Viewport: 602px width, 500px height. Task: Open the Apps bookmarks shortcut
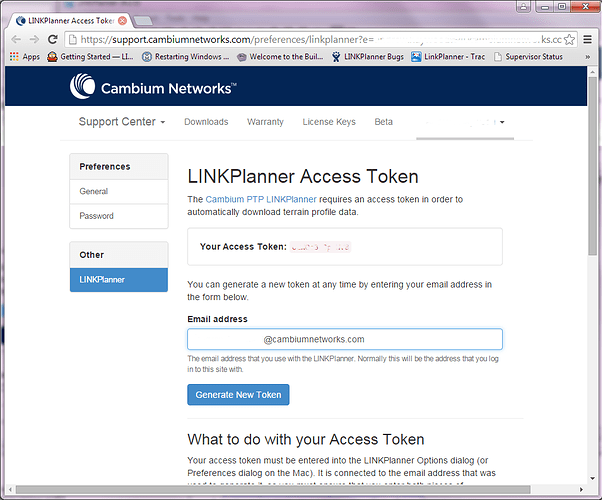[x=25, y=57]
